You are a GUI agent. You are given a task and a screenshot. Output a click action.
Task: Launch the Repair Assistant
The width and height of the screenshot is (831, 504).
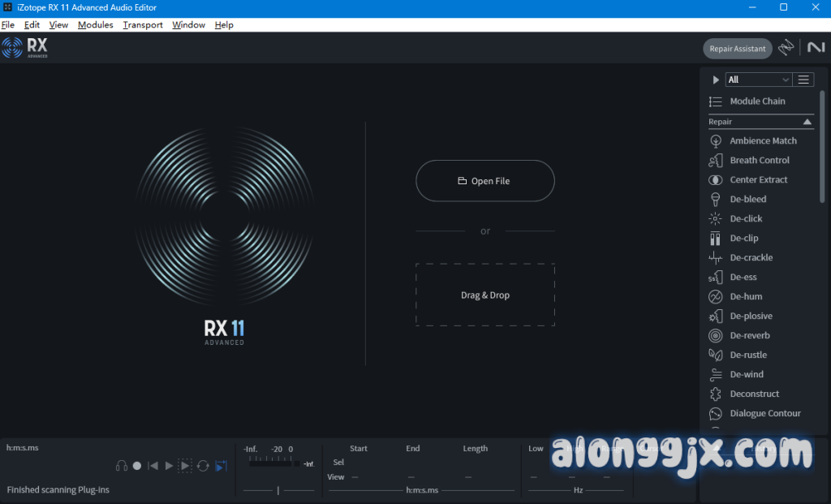click(737, 49)
